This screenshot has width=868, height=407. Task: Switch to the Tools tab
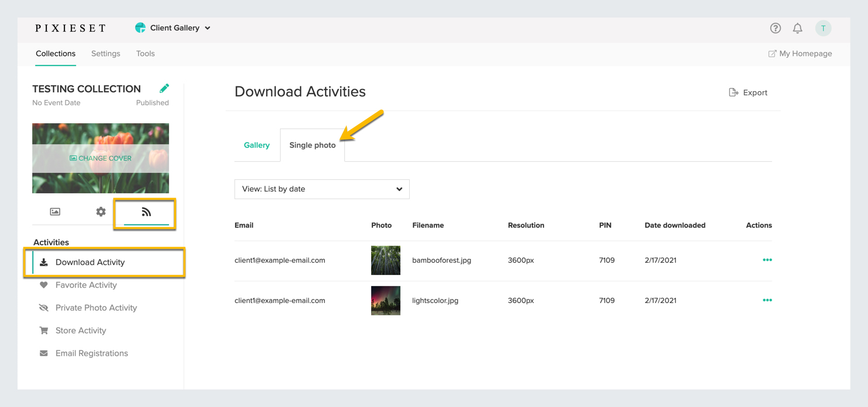coord(146,54)
